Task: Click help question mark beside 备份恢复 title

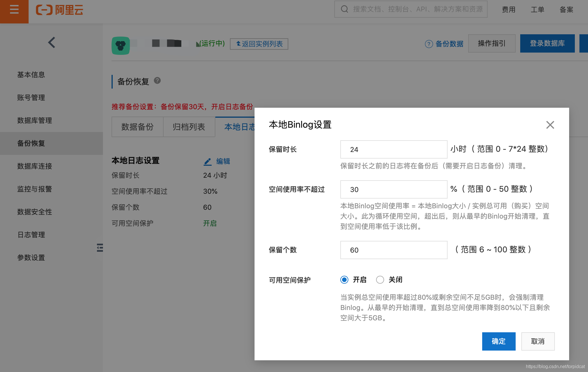Action: [x=157, y=81]
